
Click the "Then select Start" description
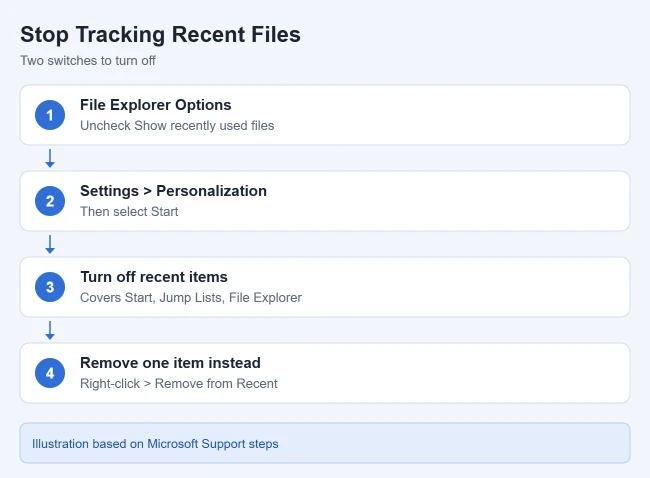tap(129, 211)
